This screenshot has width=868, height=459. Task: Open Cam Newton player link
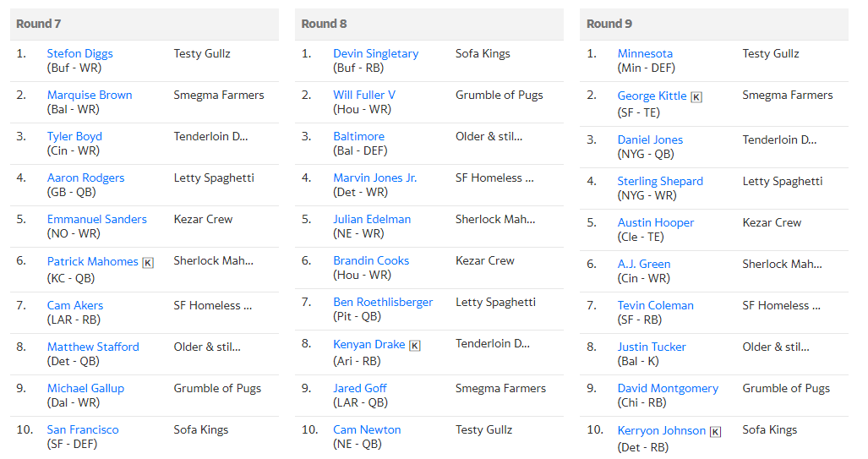pyautogui.click(x=367, y=429)
